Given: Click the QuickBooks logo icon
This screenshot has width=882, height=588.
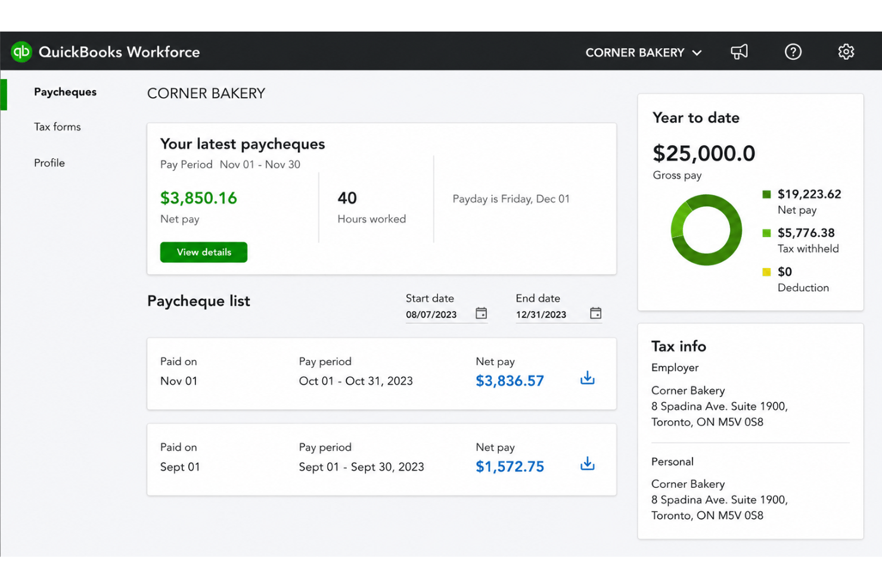Looking at the screenshot, I should click(x=21, y=52).
